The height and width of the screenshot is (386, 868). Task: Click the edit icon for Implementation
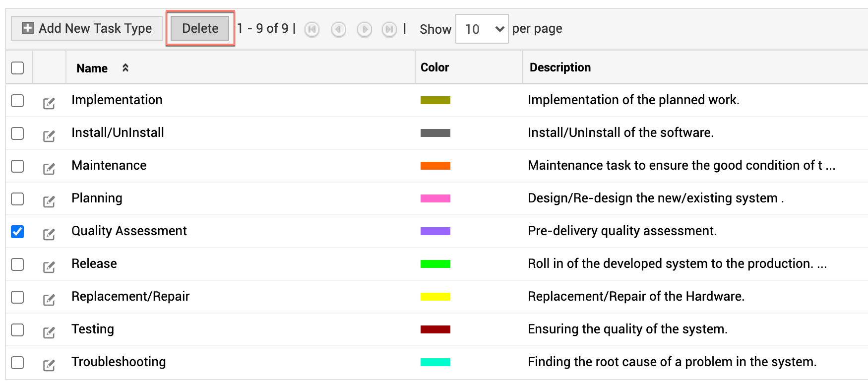tap(49, 103)
